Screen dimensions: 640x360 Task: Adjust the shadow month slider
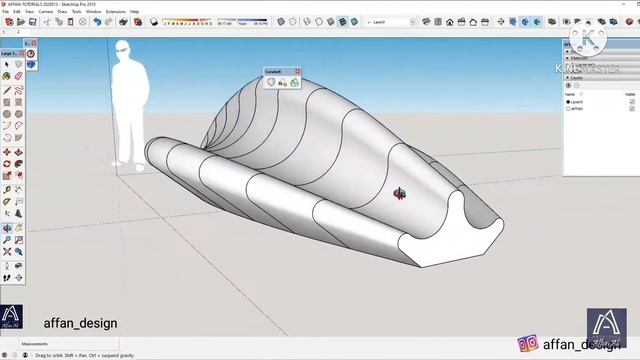(x=187, y=22)
